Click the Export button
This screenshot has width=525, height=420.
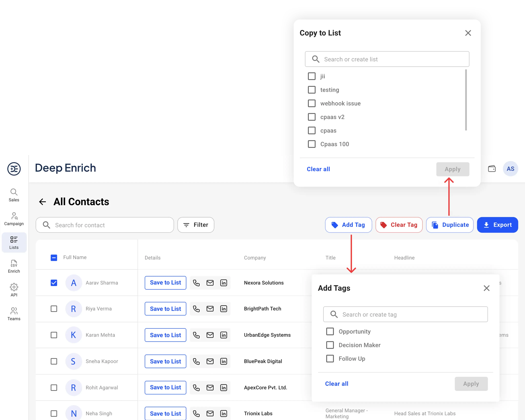497,225
